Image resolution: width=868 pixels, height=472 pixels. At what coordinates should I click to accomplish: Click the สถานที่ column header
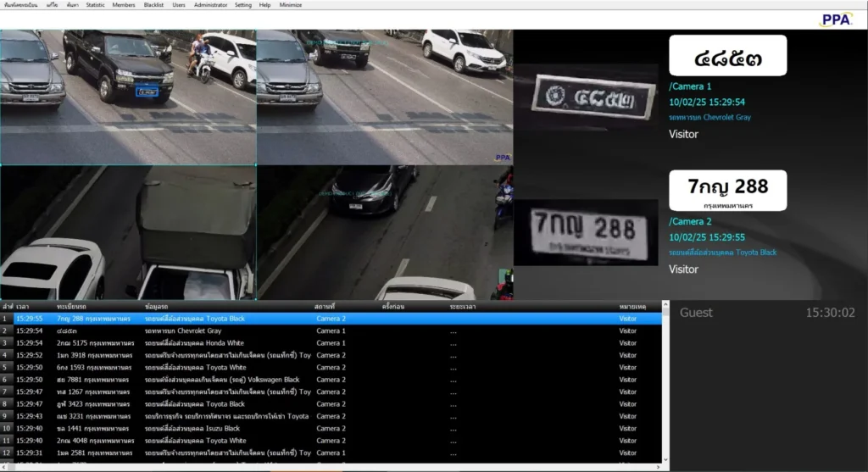point(325,305)
